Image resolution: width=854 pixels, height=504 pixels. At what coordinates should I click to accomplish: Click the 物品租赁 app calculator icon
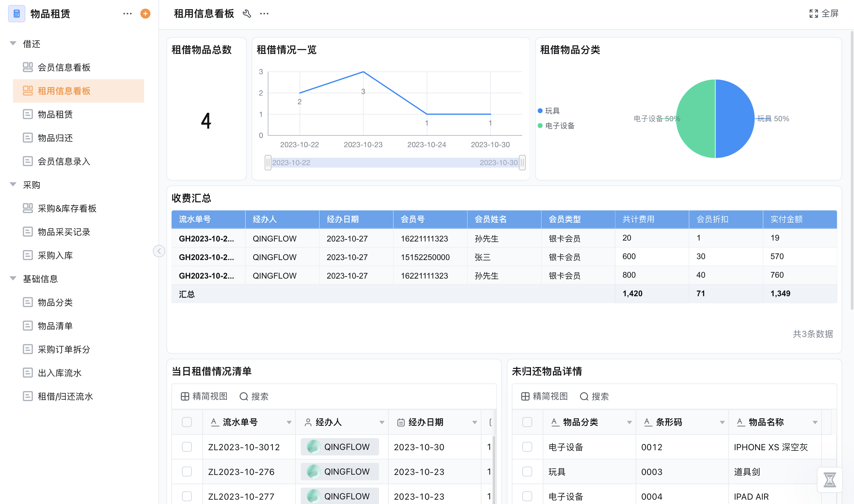tap(16, 14)
